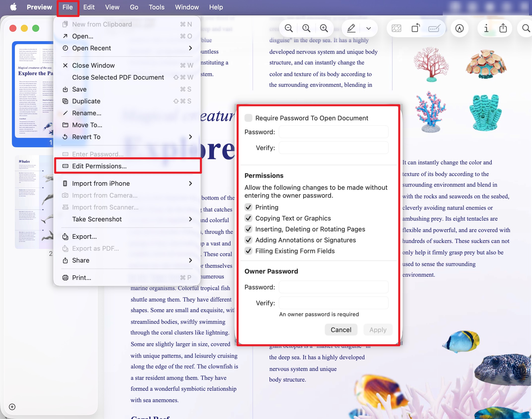Uncheck Copying Text or Graphics
Screen dimensions: 532x419
point(248,218)
